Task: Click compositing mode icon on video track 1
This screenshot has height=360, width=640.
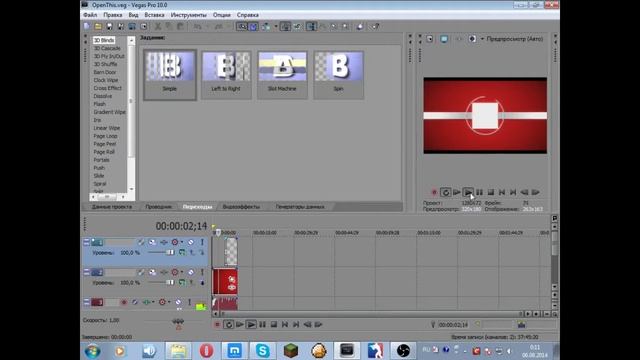Action: [x=182, y=253]
